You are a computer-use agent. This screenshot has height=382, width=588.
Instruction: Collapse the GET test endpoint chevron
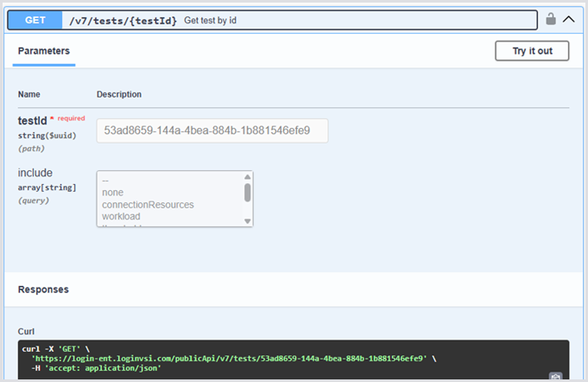[x=568, y=18]
